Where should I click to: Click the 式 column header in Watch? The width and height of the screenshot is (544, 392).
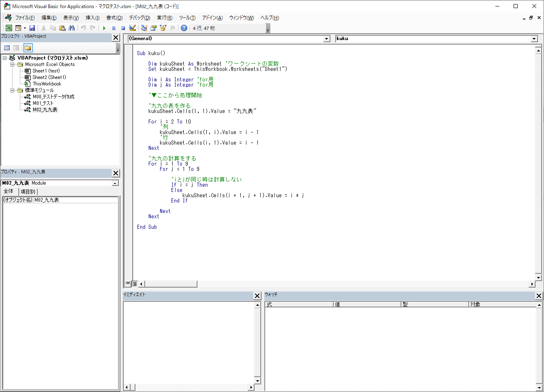(299, 304)
